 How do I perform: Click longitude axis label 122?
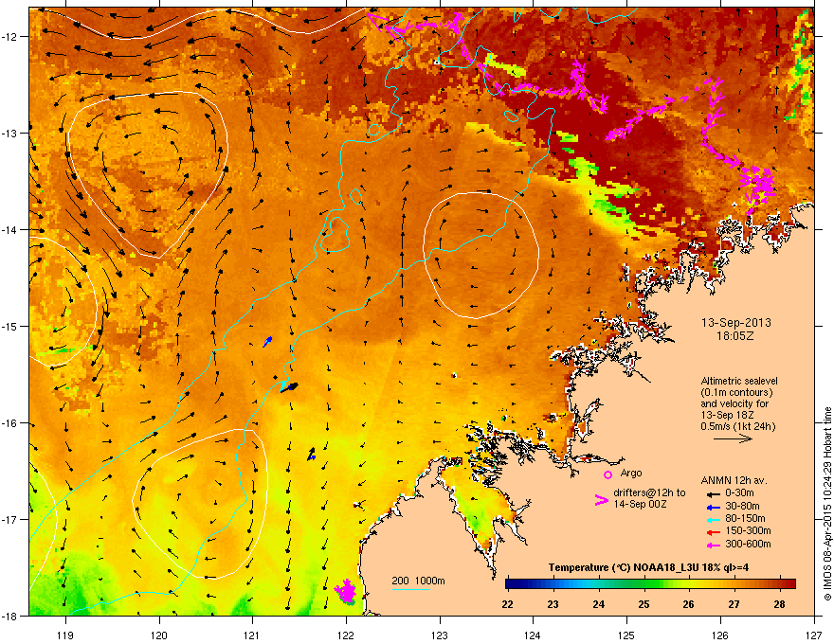(346, 635)
